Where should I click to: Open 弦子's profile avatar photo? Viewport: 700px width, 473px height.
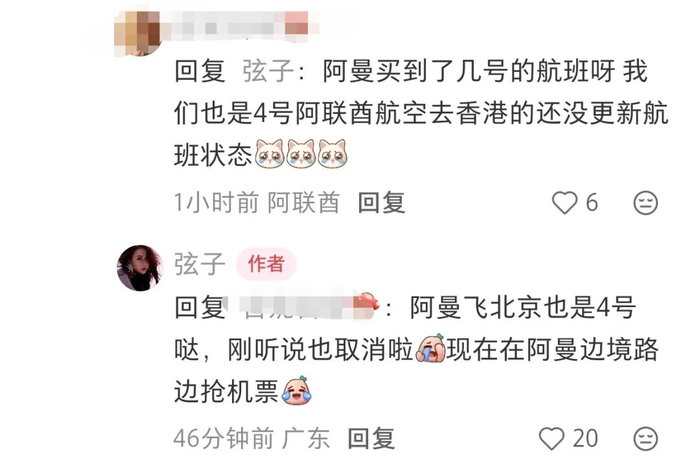(140, 268)
